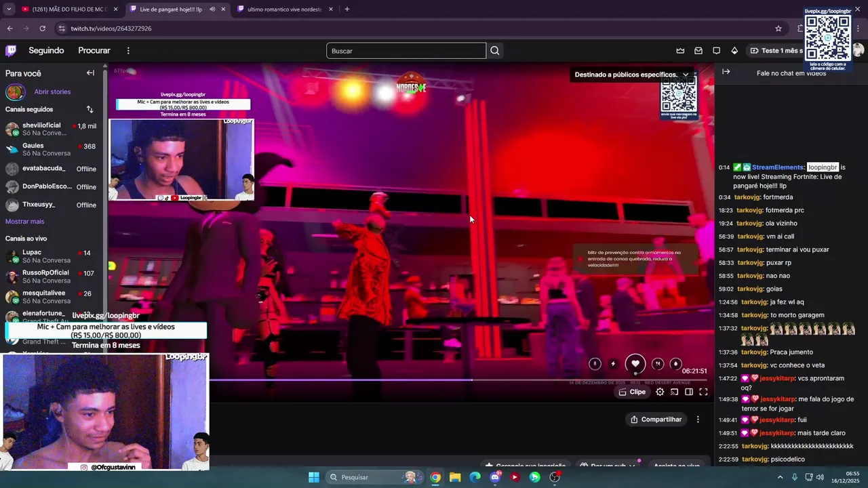Open the Twitch home logo

point(11,51)
